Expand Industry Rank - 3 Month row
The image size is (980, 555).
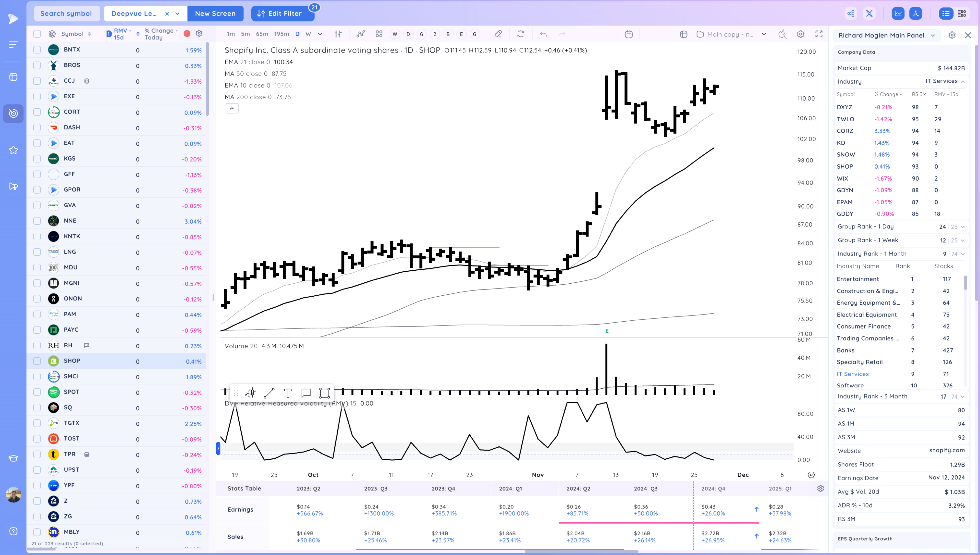click(962, 397)
